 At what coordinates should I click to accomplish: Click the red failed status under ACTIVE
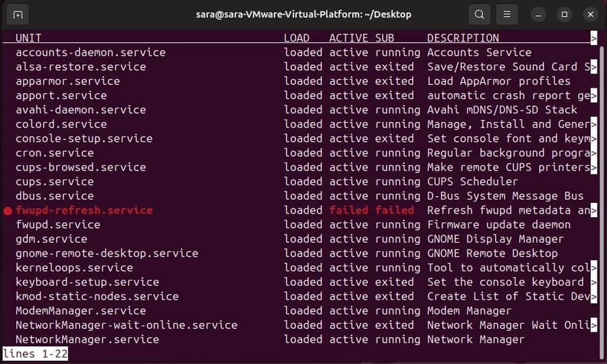(349, 210)
